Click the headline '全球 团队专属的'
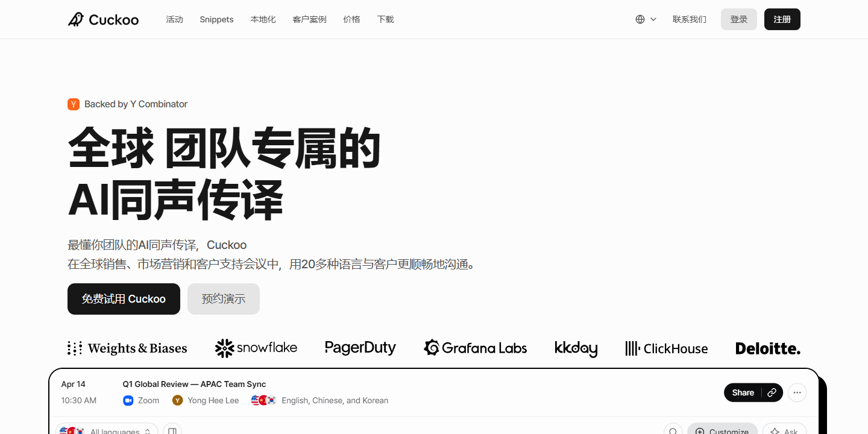868x434 pixels. click(224, 148)
